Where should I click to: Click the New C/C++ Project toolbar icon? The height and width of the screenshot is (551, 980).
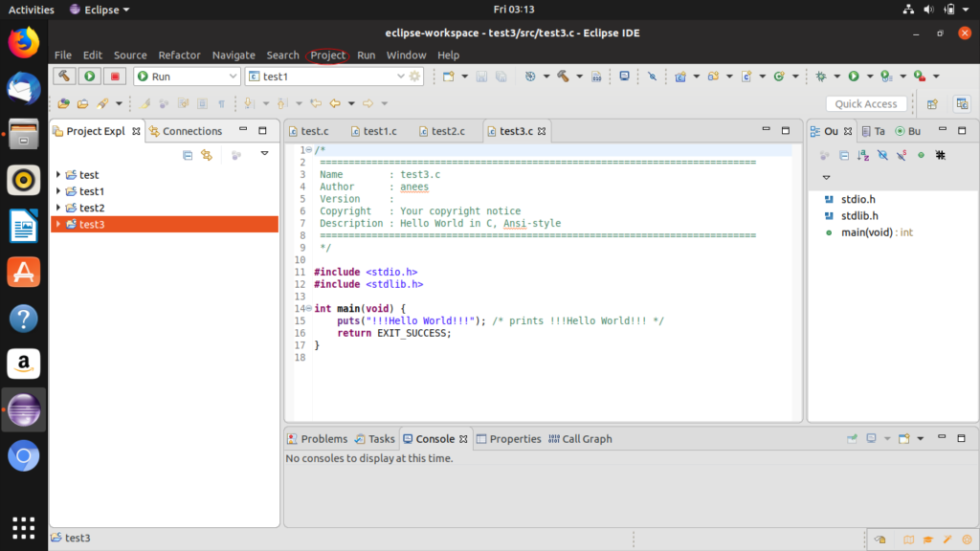coord(680,77)
